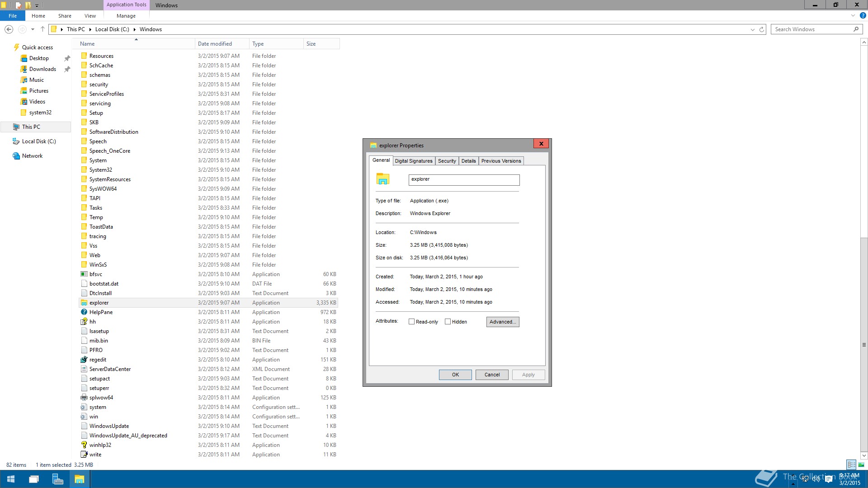Open the Share ribbon tab
Viewport: 868px width, 488px height.
click(x=65, y=16)
